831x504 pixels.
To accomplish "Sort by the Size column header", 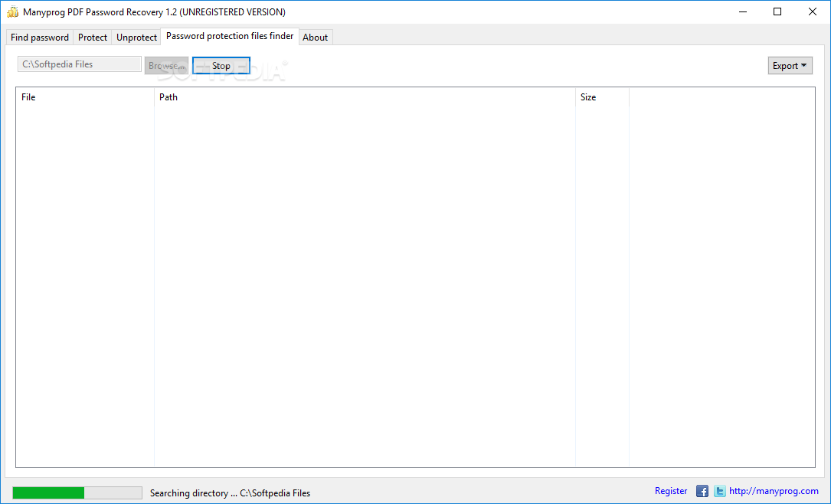I will 602,97.
